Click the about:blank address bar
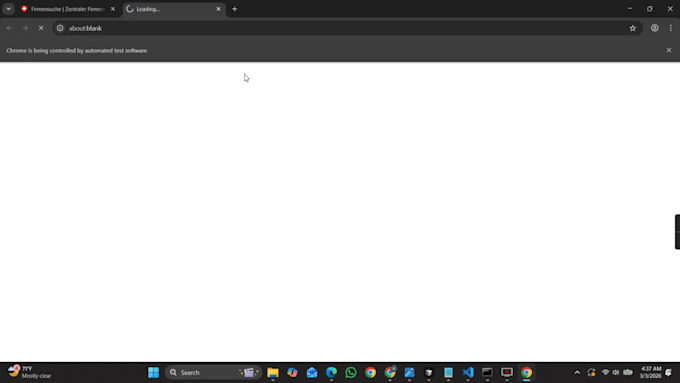Viewport: 680px width, 383px height. 347,28
